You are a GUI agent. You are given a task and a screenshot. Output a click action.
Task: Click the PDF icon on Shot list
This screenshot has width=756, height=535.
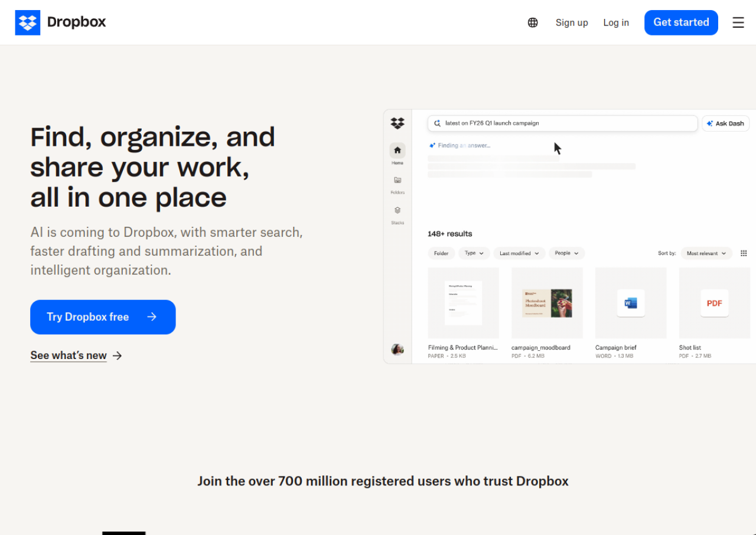[715, 304]
